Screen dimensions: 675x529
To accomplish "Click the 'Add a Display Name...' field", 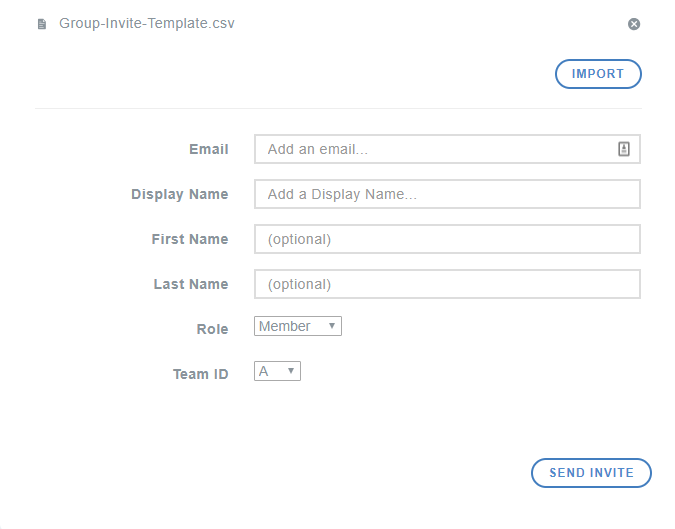I will click(447, 194).
